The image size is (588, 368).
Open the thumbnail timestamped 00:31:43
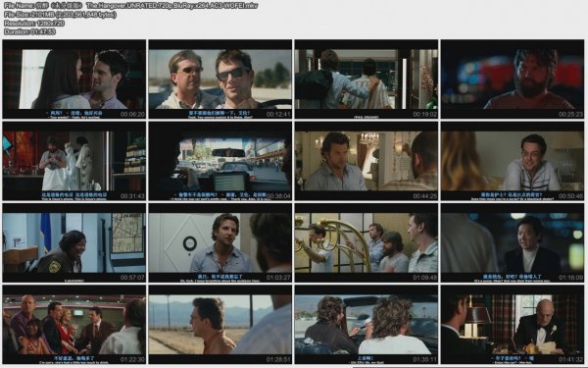tap(73, 161)
